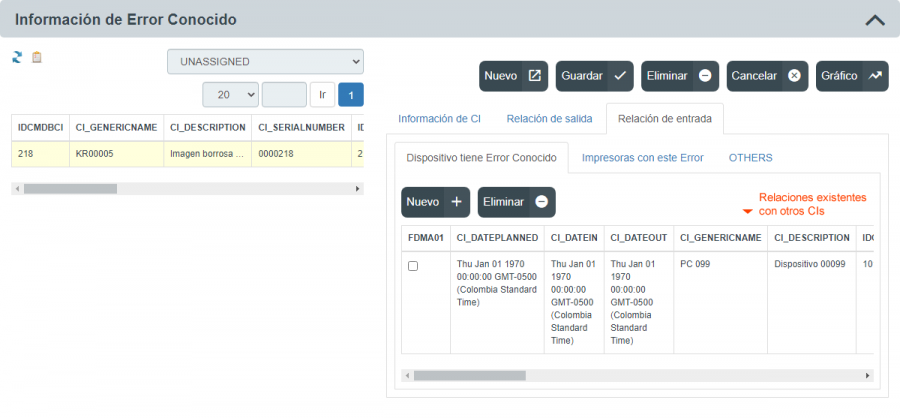The width and height of the screenshot is (900, 418).
Task: Click the top Eliminar button
Action: pos(680,76)
